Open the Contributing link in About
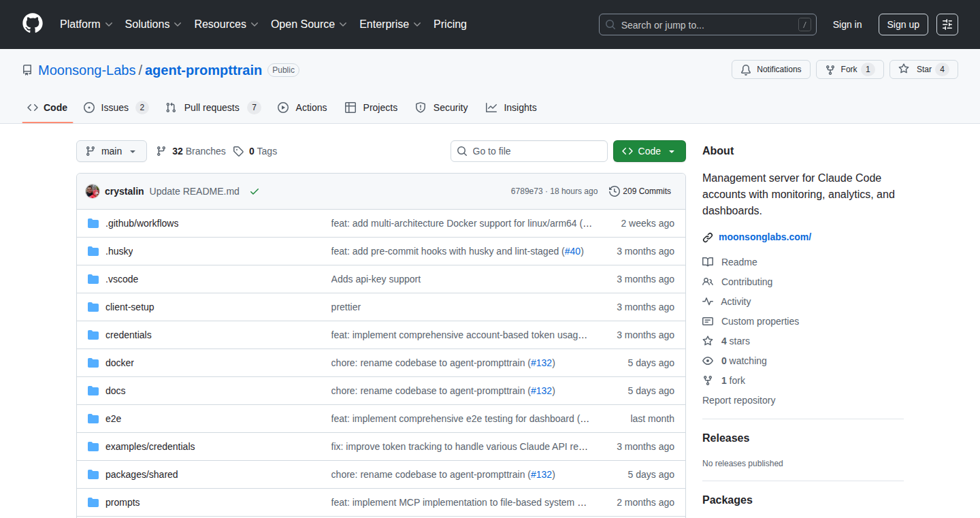The width and height of the screenshot is (980, 518). click(747, 282)
